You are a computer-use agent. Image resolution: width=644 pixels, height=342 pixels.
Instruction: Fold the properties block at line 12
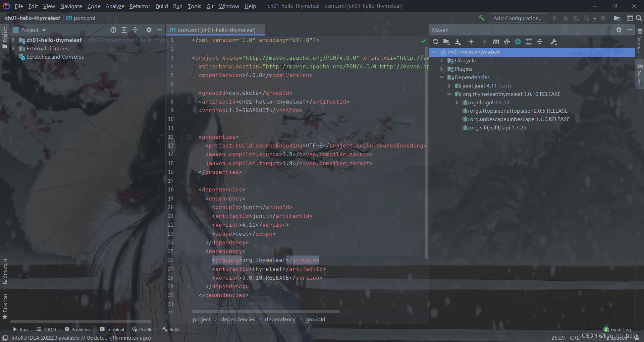(x=189, y=137)
